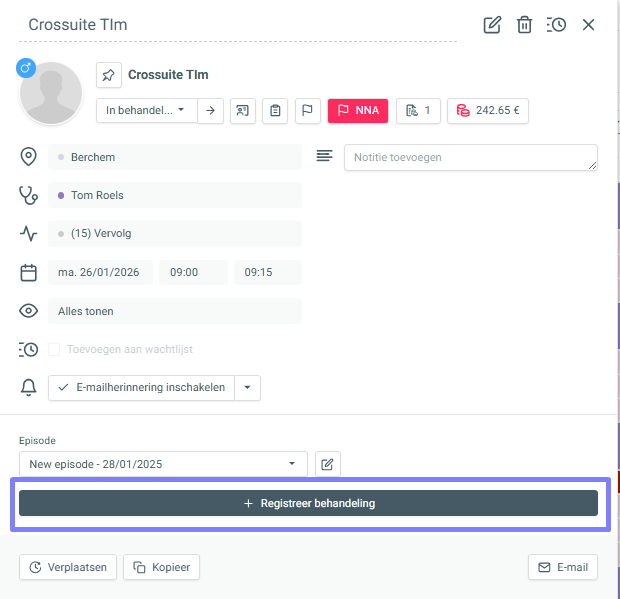
Task: Open the In behandeling status dropdown
Action: coord(146,110)
